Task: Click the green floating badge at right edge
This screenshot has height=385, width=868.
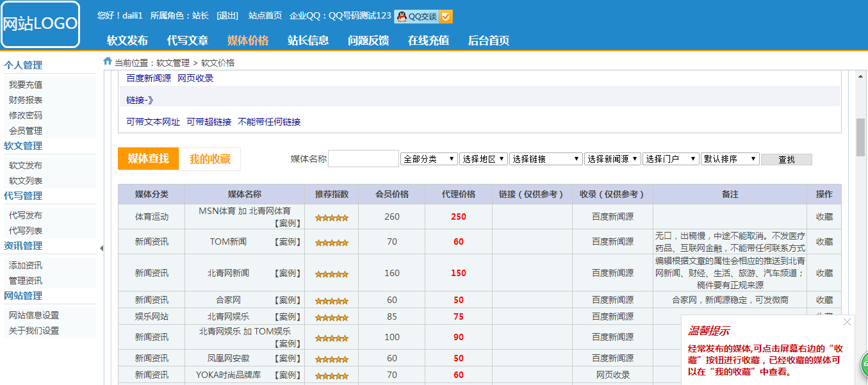Action: (864, 364)
